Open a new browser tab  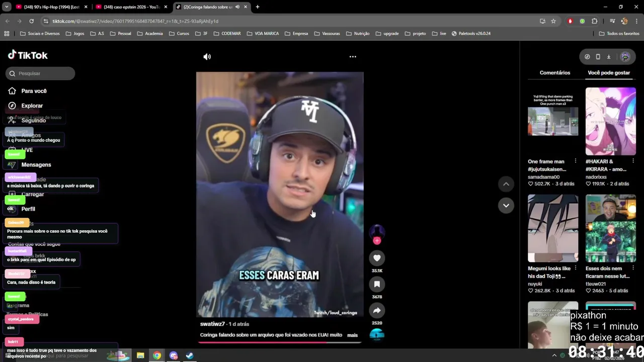[257, 7]
